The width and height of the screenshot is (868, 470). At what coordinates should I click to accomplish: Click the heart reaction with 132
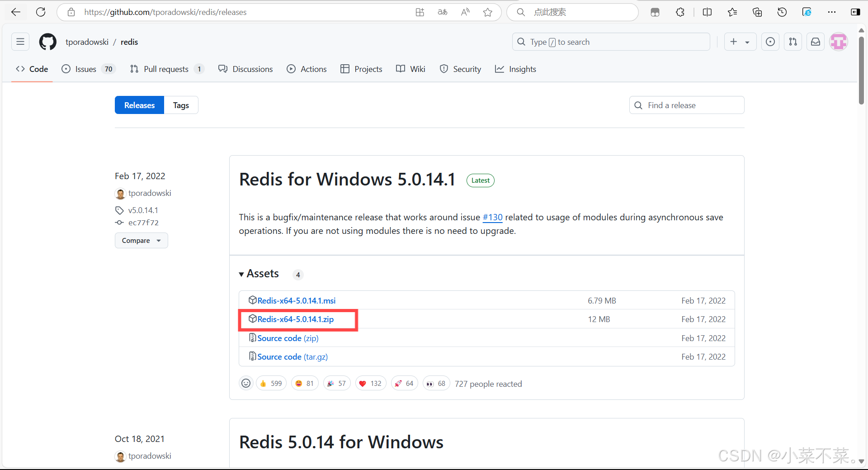tap(371, 384)
